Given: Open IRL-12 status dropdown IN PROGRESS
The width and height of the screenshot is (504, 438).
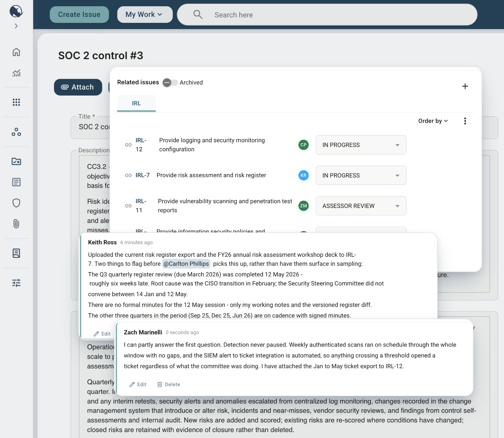Looking at the screenshot, I should point(361,145).
